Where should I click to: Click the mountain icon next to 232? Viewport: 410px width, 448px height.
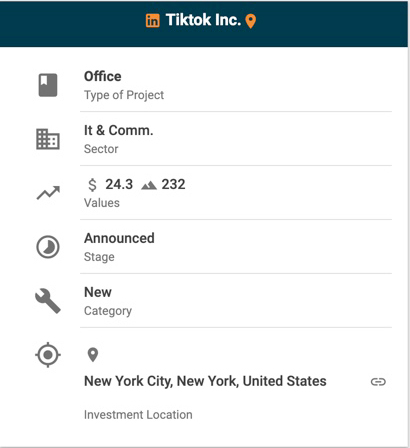click(149, 185)
